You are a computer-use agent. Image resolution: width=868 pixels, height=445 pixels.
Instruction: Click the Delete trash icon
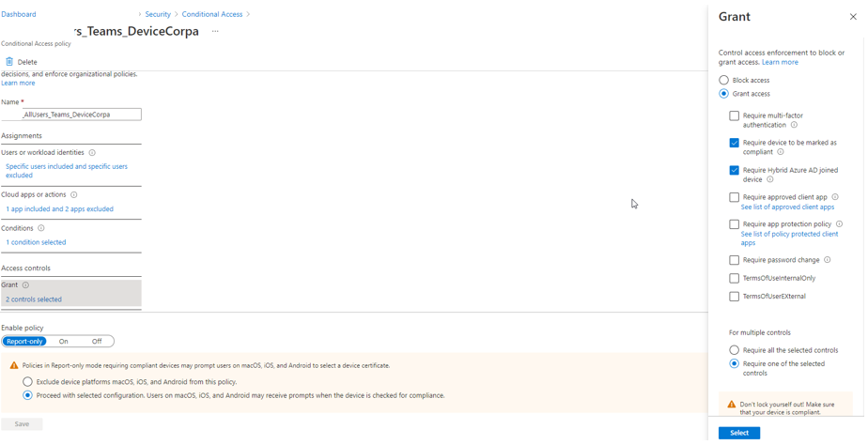pyautogui.click(x=9, y=62)
